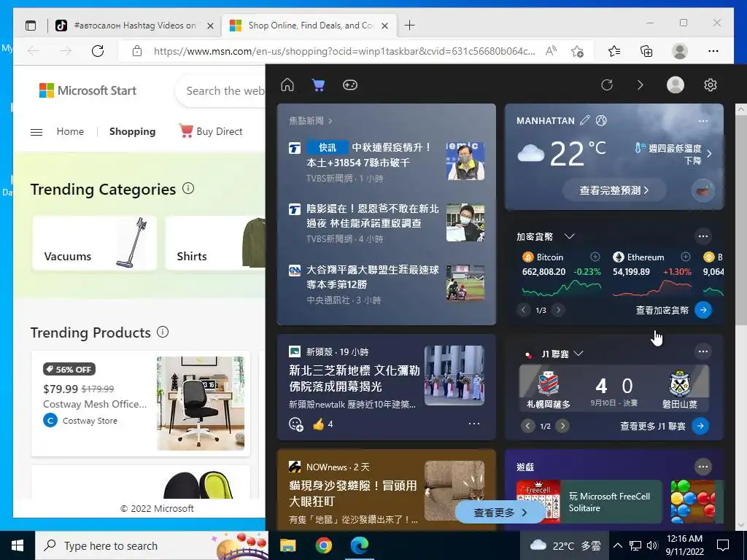The height and width of the screenshot is (560, 747).
Task: Expand the 焦點新聞 headline section
Action: coord(311,121)
